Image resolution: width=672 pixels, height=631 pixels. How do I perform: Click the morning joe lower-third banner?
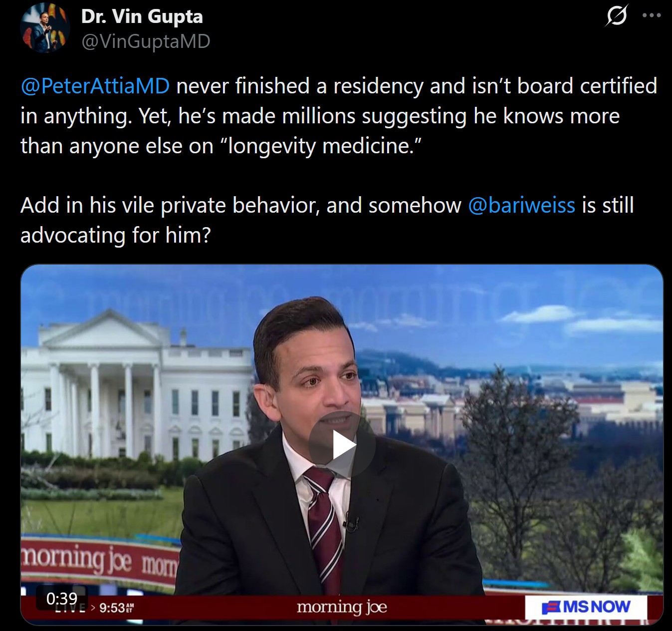(x=342, y=607)
